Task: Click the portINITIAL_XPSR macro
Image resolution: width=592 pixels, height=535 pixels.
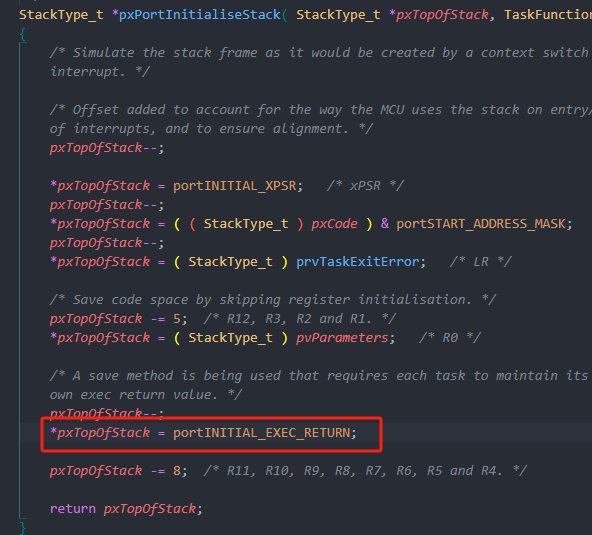Action: pos(234,186)
